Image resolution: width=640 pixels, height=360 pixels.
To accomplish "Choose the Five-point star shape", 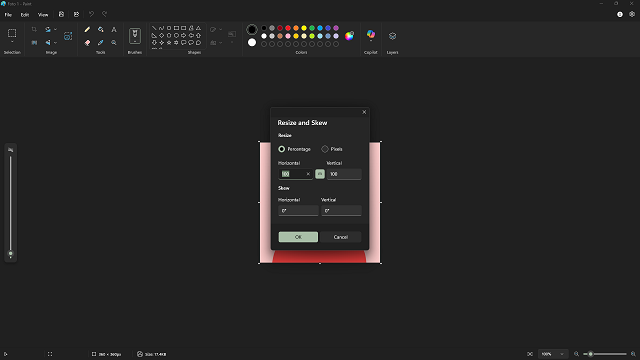I will click(x=169, y=42).
